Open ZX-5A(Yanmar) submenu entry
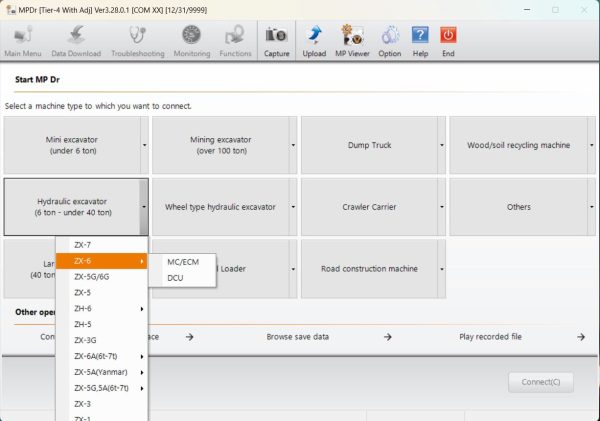The width and height of the screenshot is (600, 421). pos(102,372)
